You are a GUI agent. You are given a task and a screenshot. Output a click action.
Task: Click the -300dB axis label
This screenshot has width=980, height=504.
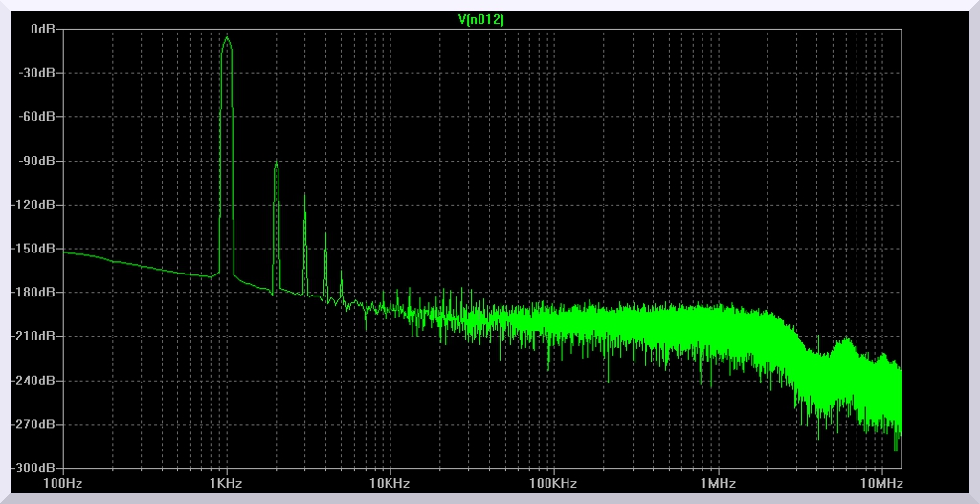point(36,468)
